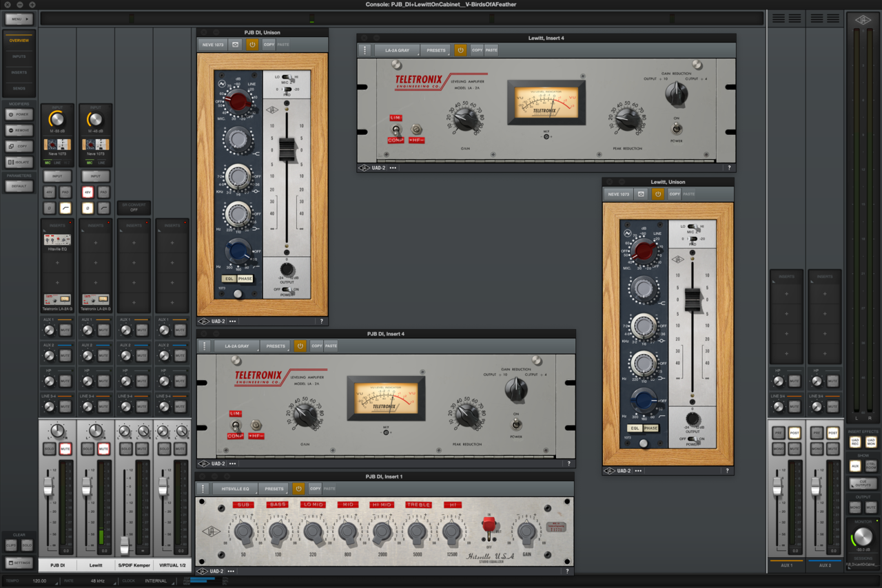Open the drag handle menu icon in Lewitt Insert 4
Viewport: 882px width, 588px height.
coord(365,50)
